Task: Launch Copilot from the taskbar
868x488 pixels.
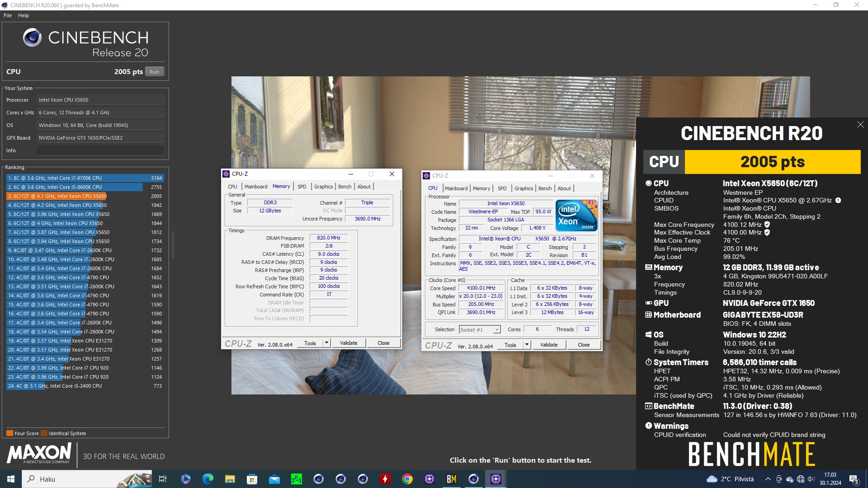Action: pos(185,479)
